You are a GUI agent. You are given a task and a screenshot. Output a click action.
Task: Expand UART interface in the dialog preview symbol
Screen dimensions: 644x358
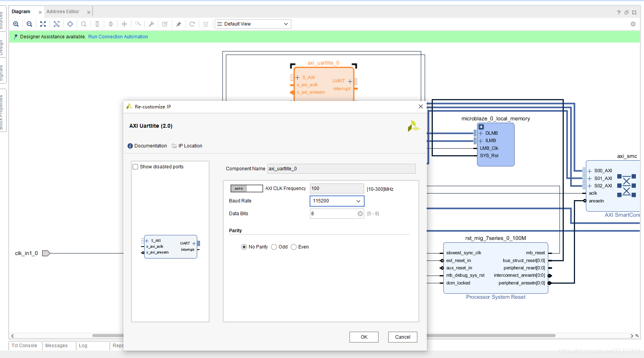click(194, 243)
